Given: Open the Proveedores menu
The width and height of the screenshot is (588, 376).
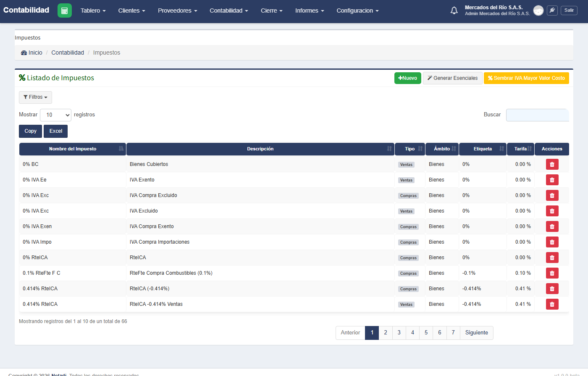Looking at the screenshot, I should pos(177,11).
